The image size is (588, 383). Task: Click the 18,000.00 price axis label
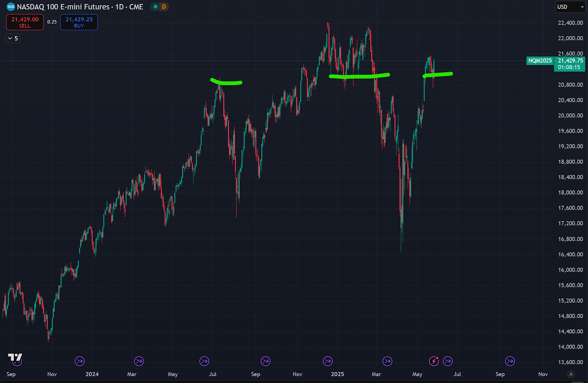click(x=570, y=193)
